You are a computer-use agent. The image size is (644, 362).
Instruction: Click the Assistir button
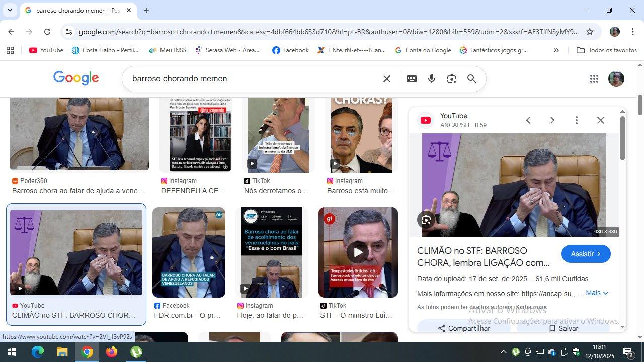586,254
